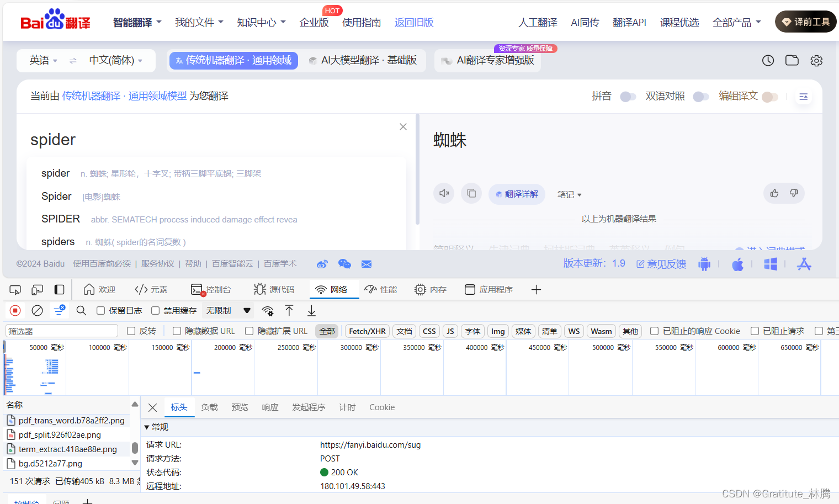
Task: Check the 禁用缓存 checkbox
Action: 156,310
